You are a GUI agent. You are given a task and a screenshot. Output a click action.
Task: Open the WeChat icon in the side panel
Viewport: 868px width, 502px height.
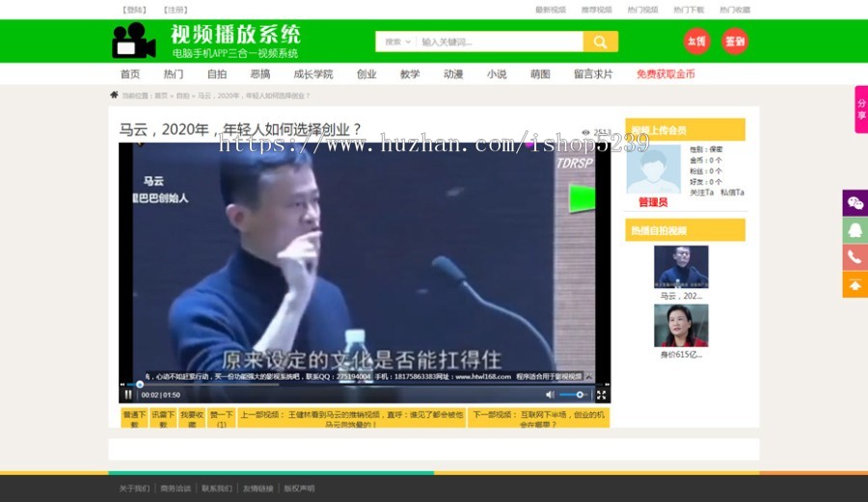tap(855, 203)
